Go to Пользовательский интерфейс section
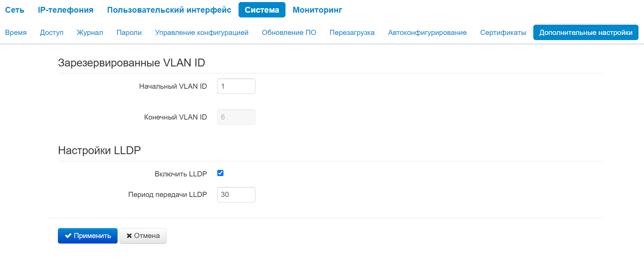This screenshot has width=644, height=261. pos(169,10)
